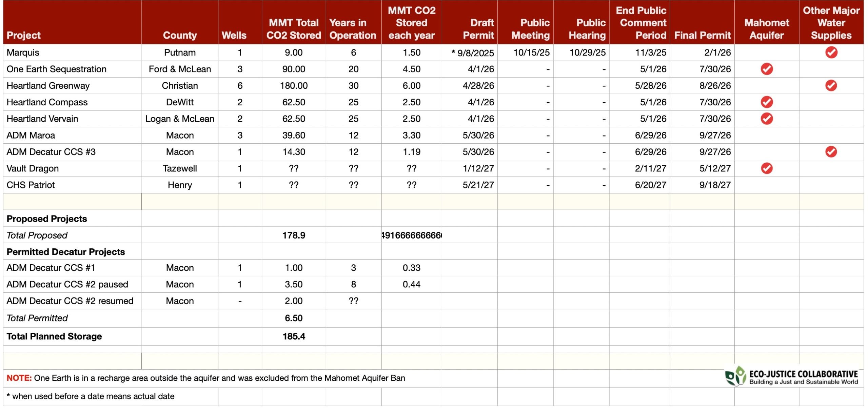Select the Total Planned Storage 185.4 value
Viewport: 868px width, 410px height.
click(294, 336)
